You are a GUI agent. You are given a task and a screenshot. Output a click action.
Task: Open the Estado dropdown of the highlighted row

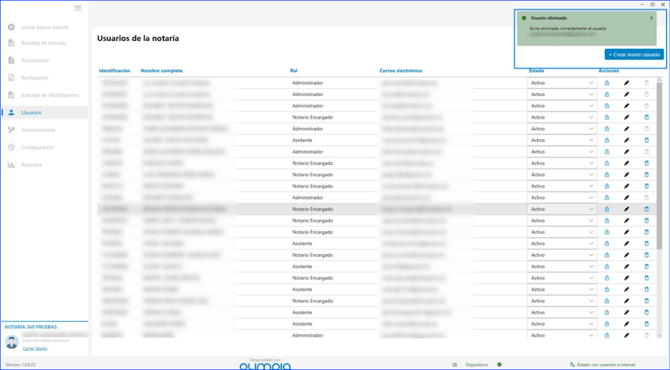561,209
